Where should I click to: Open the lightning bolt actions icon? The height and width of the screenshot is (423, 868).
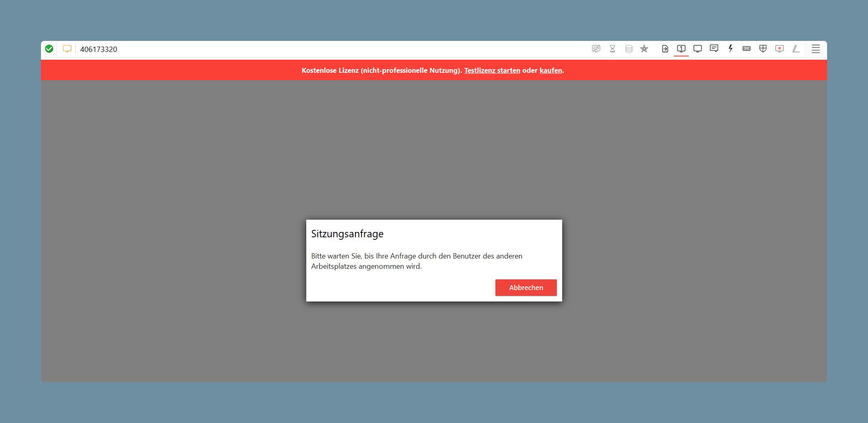pos(730,49)
